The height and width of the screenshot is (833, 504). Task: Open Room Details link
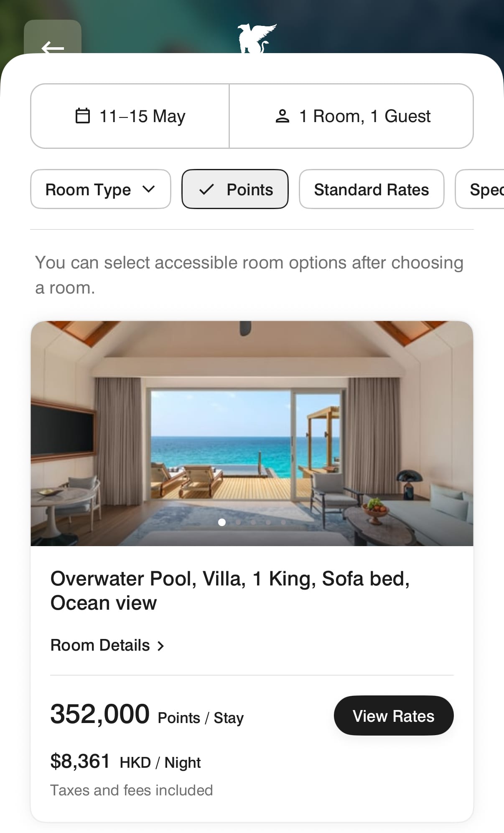(107, 646)
